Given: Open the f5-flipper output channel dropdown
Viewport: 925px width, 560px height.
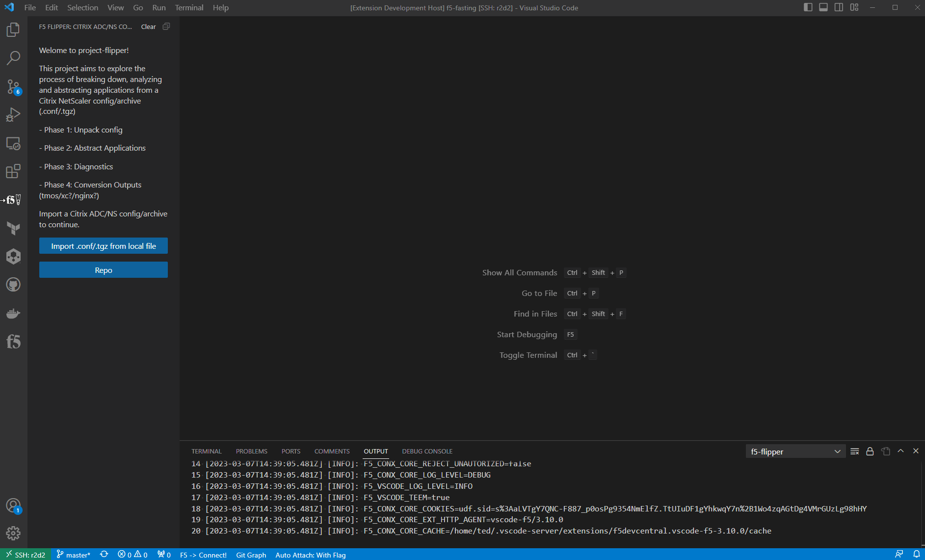Looking at the screenshot, I should 795,452.
